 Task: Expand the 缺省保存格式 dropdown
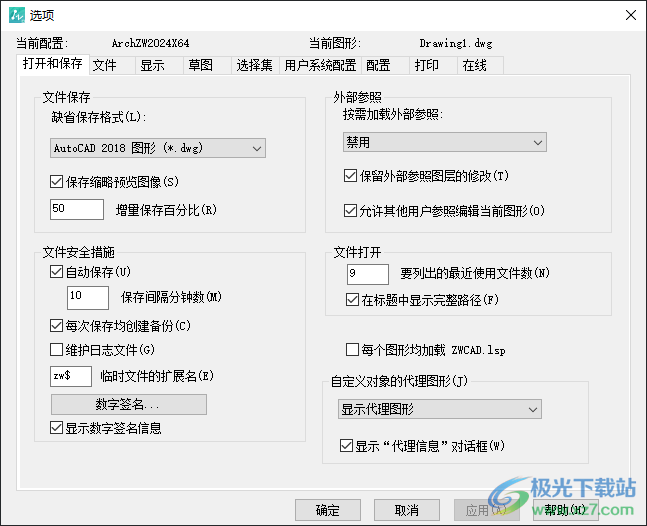[x=158, y=148]
